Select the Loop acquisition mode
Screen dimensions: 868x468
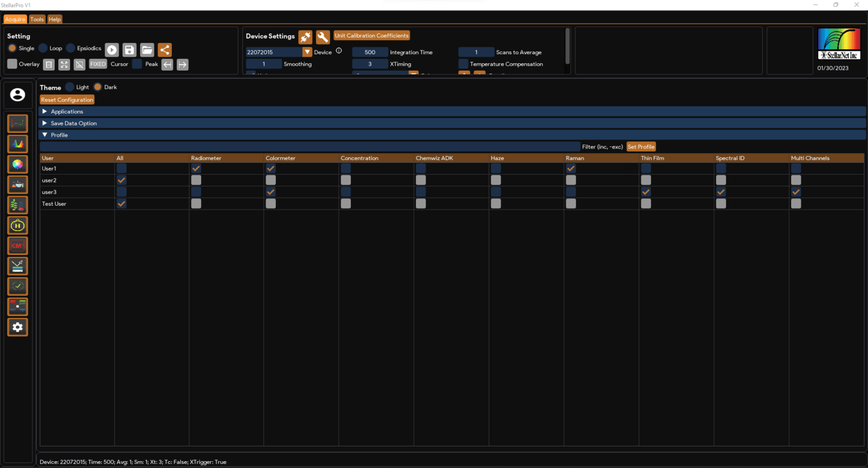click(x=43, y=48)
